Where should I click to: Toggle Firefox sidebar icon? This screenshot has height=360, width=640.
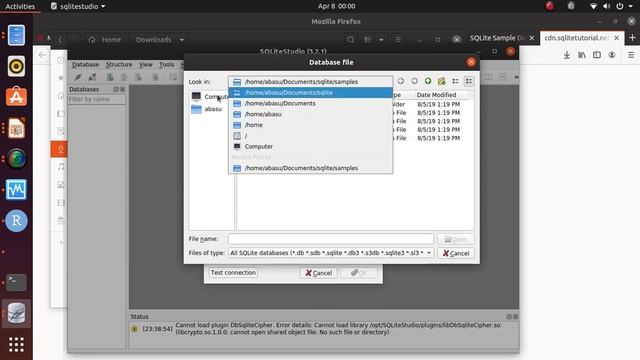pos(597,55)
